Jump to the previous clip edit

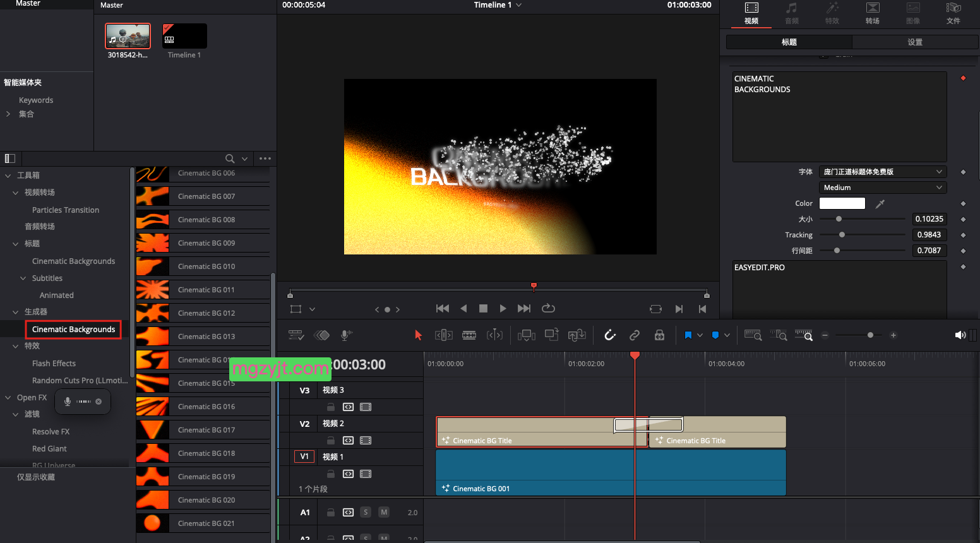tap(702, 309)
